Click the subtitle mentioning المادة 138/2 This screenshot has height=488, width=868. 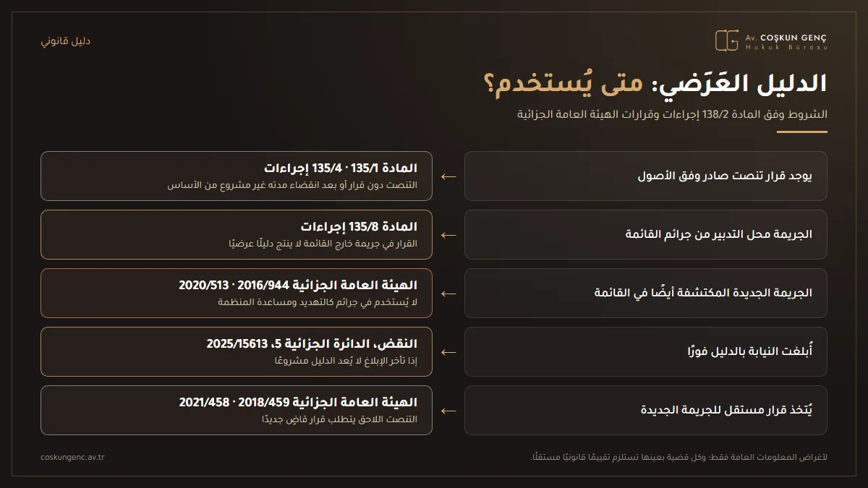click(672, 115)
